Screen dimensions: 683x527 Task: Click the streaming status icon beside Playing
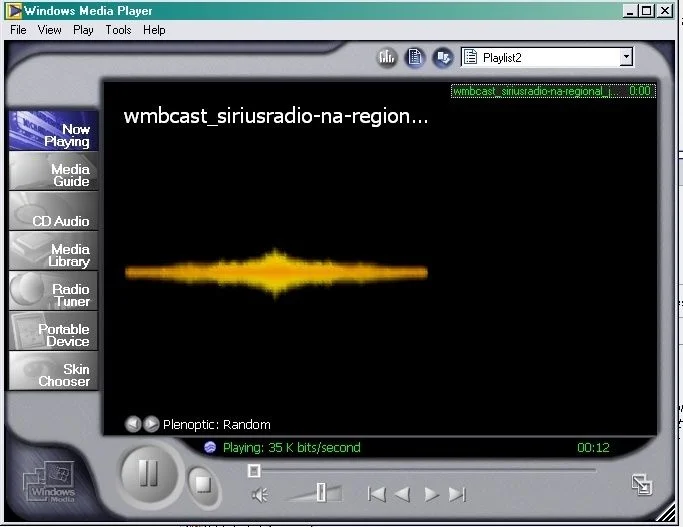[x=210, y=447]
